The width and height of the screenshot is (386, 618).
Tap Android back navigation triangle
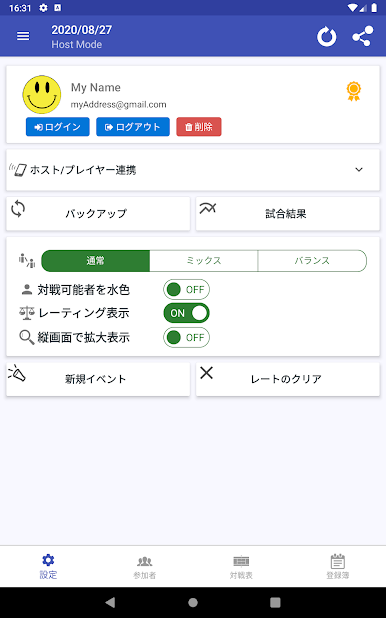(110, 602)
